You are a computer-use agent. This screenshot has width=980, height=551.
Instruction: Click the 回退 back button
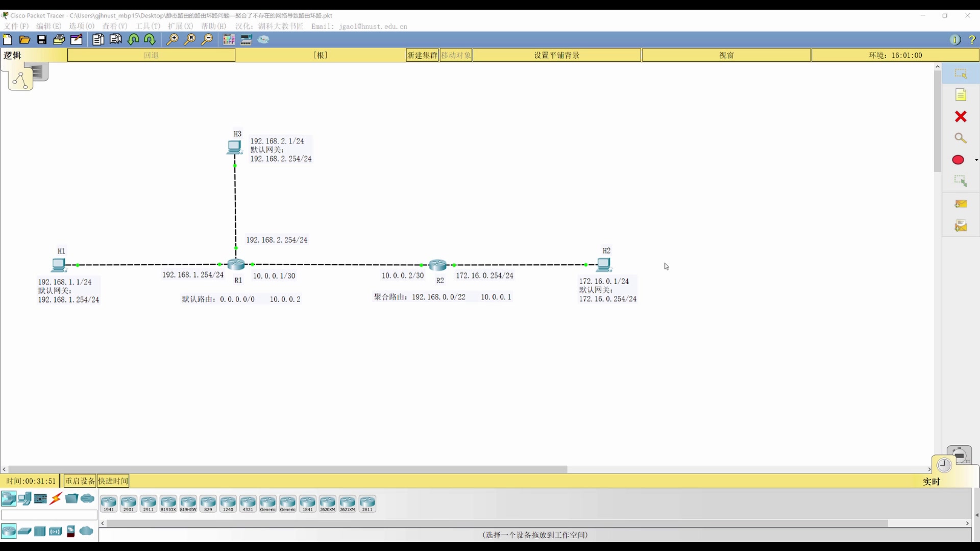(152, 55)
